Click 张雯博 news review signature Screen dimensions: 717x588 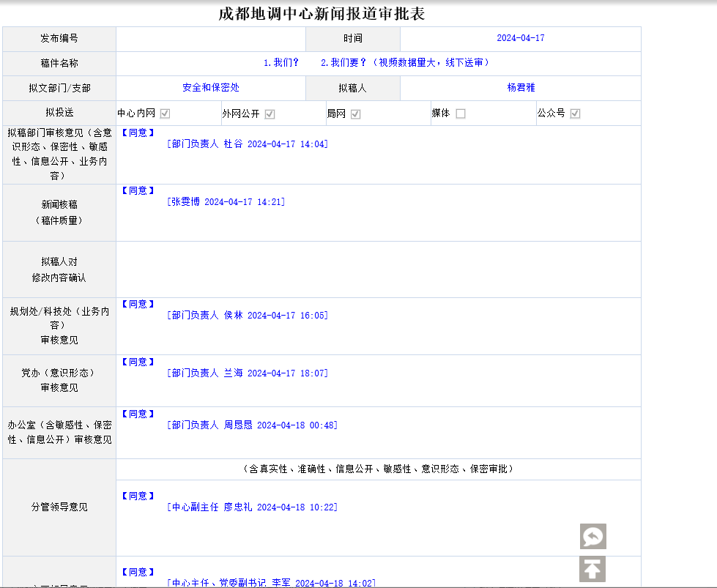tap(226, 201)
